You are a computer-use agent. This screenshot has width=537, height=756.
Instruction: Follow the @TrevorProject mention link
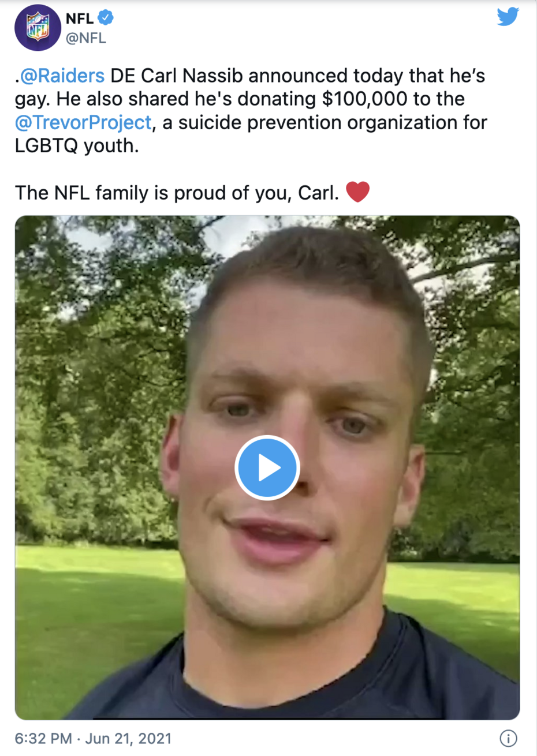pyautogui.click(x=83, y=122)
